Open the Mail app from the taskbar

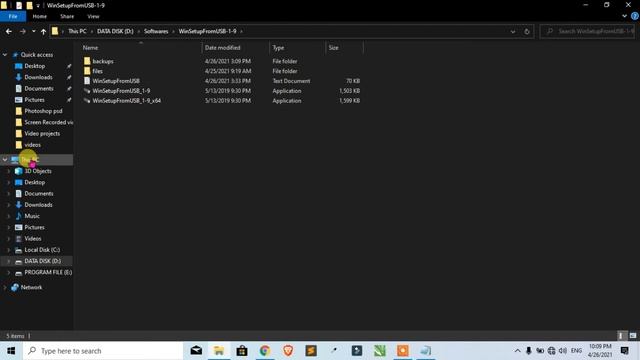tap(196, 351)
